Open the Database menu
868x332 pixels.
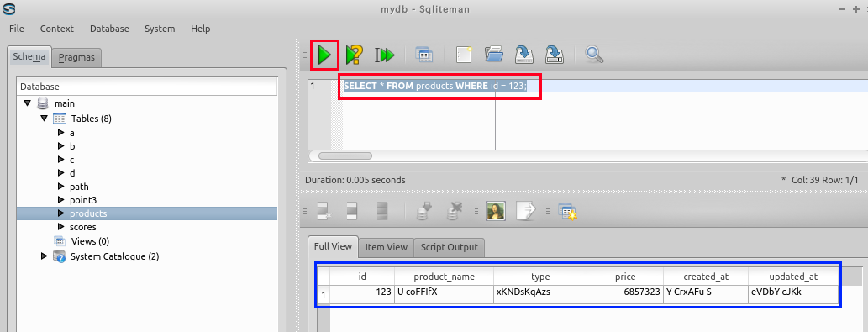pyautogui.click(x=109, y=29)
